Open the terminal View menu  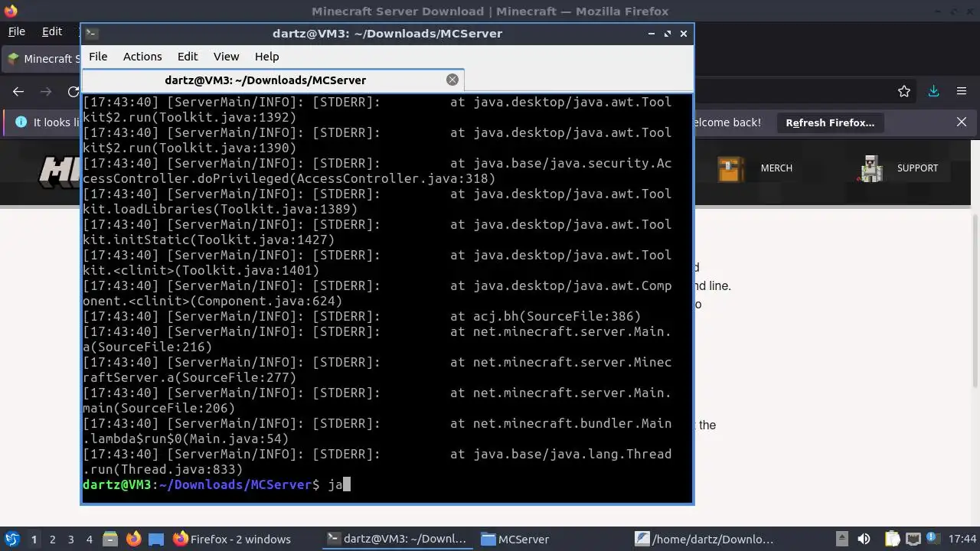[226, 57]
